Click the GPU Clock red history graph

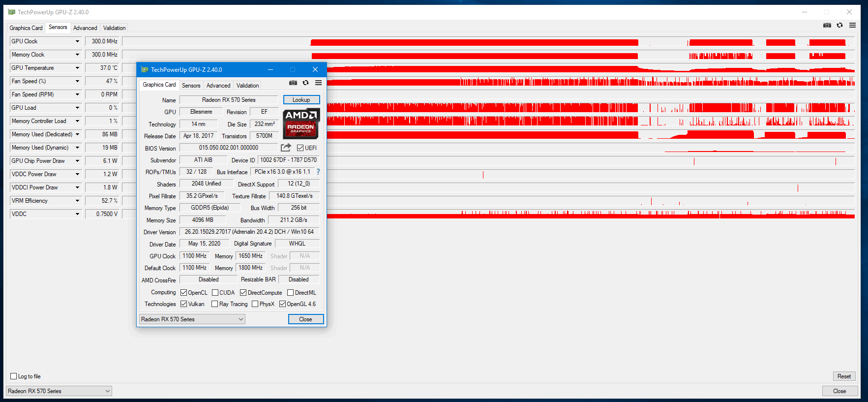[488, 41]
